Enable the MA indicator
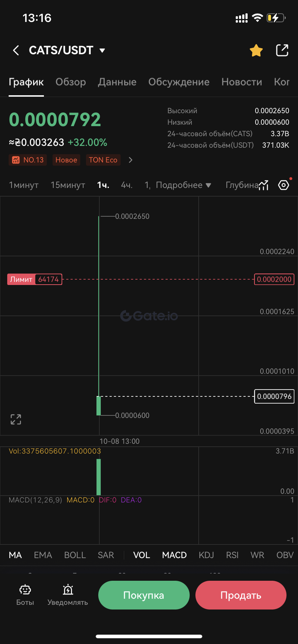Viewport: 298px width, 644px height. coord(15,555)
